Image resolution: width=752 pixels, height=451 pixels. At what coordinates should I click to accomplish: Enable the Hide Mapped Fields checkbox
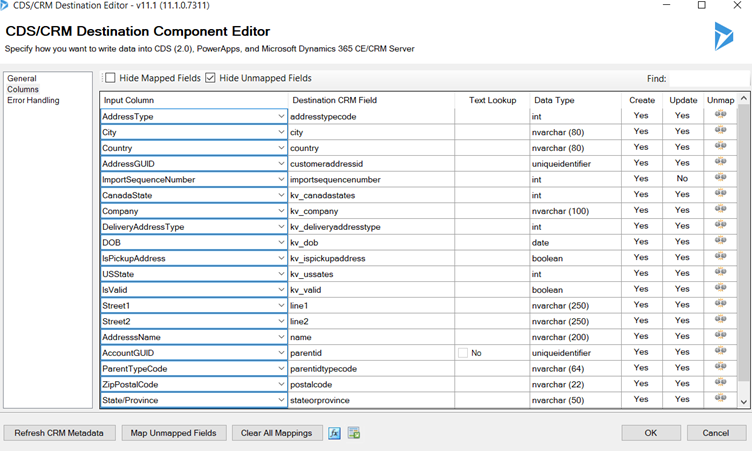(x=110, y=78)
